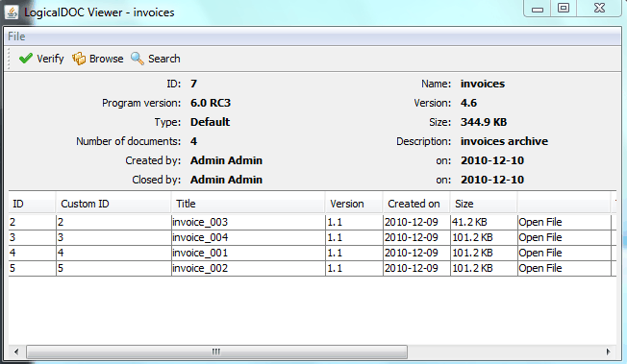Screen dimensions: 627x364
Task: Click the Closed by Admin Admin value
Action: (x=226, y=180)
